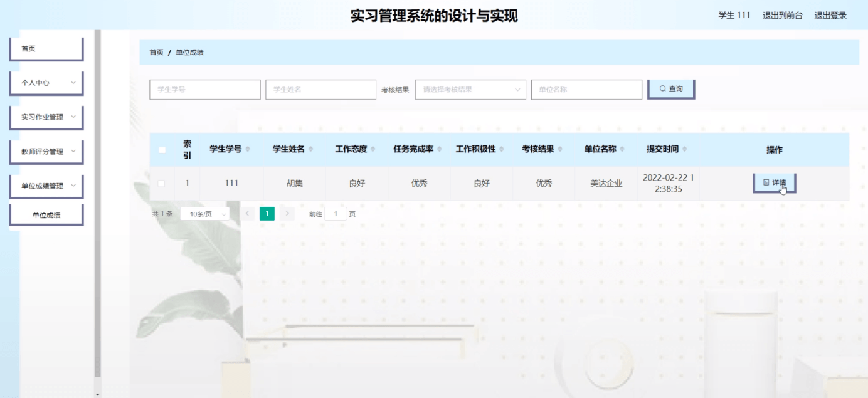Screen dimensions: 868x398
Task: Click the 前往 go-to page number input
Action: tap(336, 214)
